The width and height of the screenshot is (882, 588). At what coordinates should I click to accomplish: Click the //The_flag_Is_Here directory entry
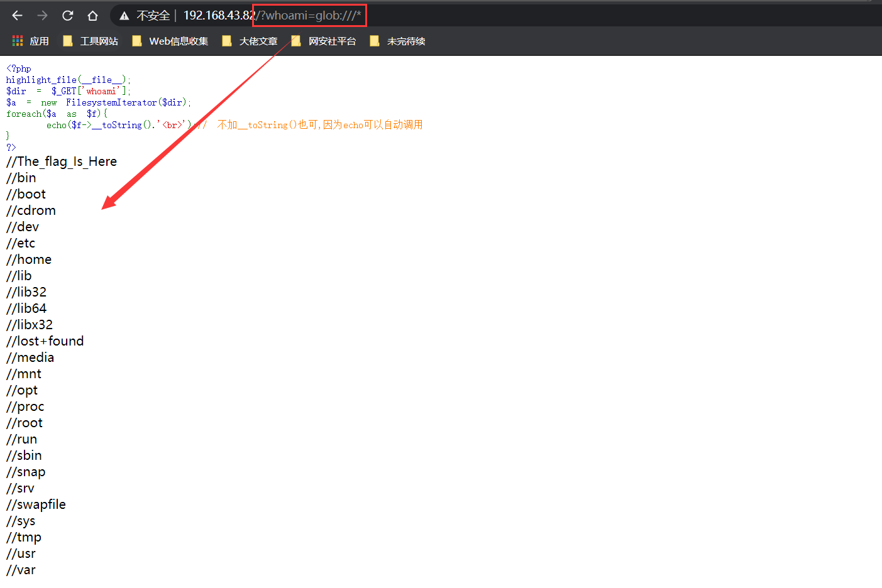(62, 161)
